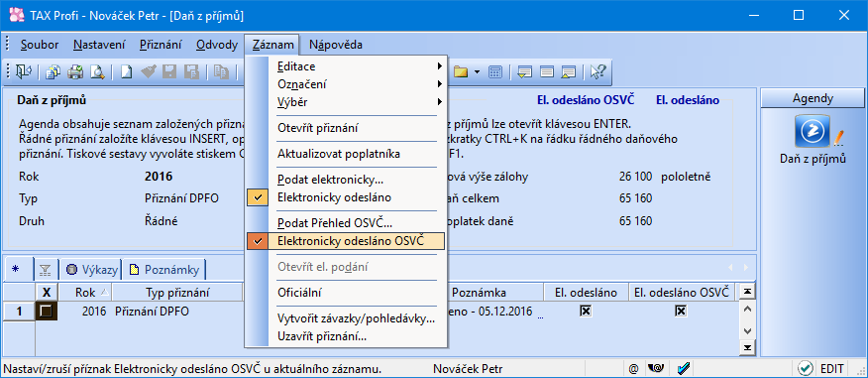
Task: Open the calculator toolbar icon
Action: click(x=495, y=71)
